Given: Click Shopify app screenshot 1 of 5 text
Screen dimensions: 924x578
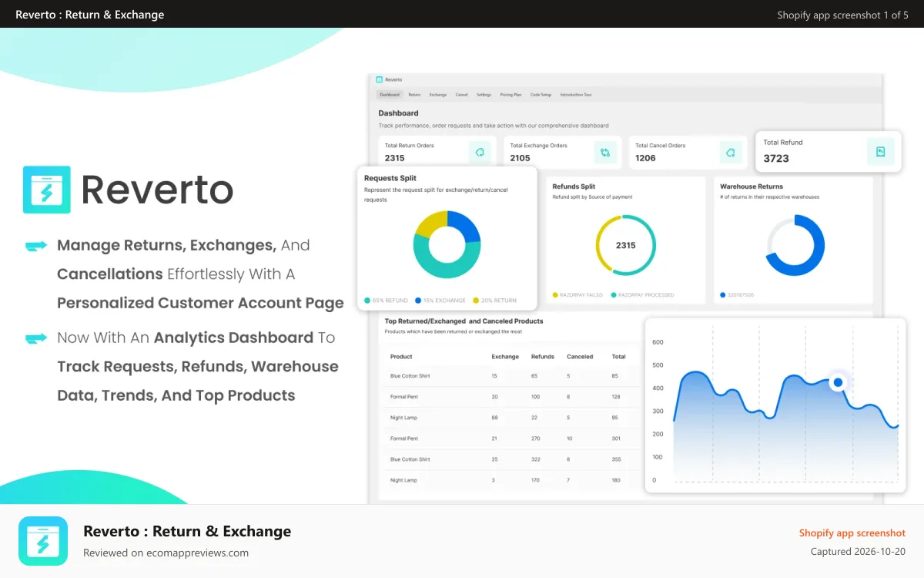Looking at the screenshot, I should (842, 15).
